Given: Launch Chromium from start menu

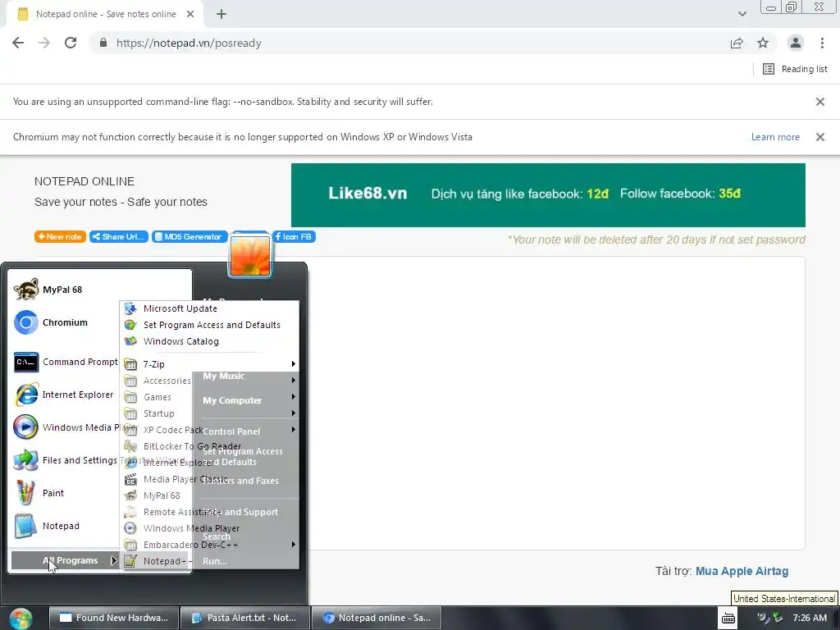Looking at the screenshot, I should point(63,322).
